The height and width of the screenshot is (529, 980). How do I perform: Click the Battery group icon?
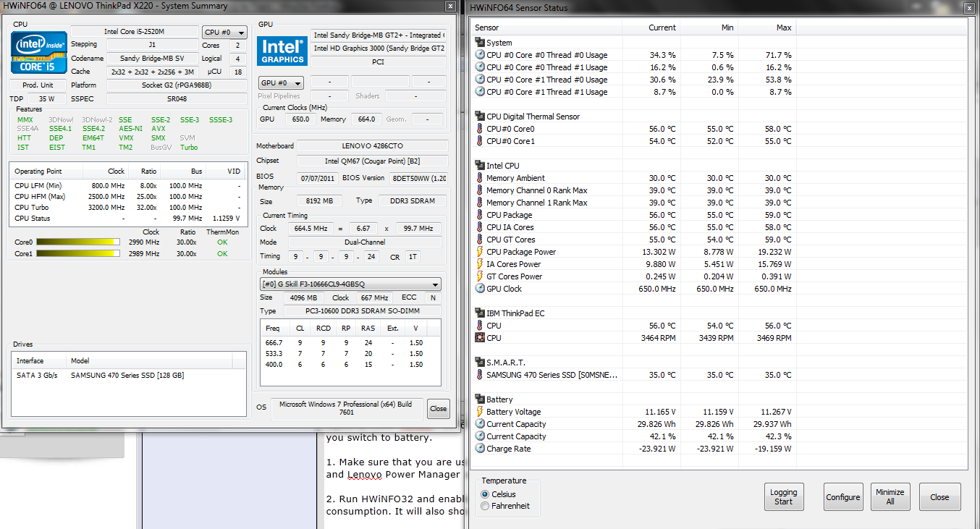pyautogui.click(x=480, y=399)
